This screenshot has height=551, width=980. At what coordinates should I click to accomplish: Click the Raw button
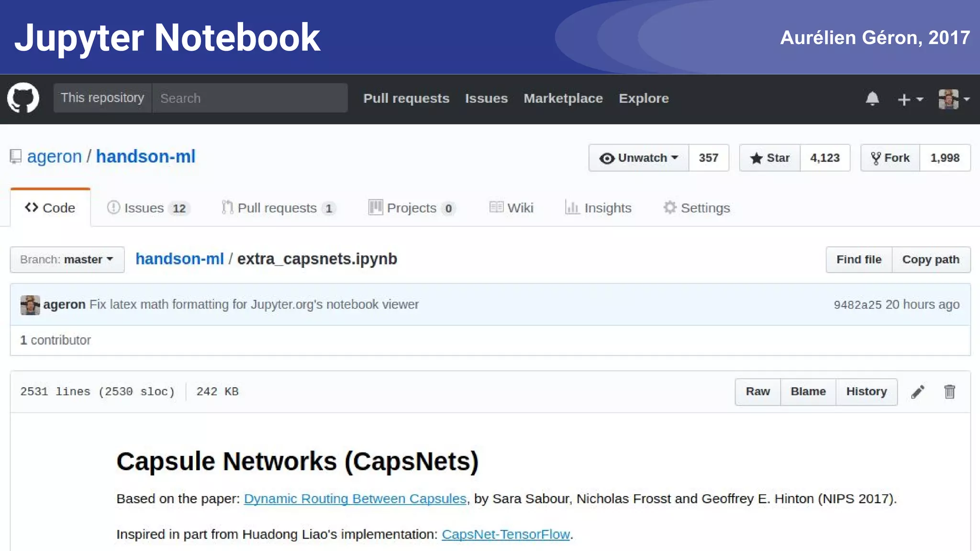pos(757,392)
